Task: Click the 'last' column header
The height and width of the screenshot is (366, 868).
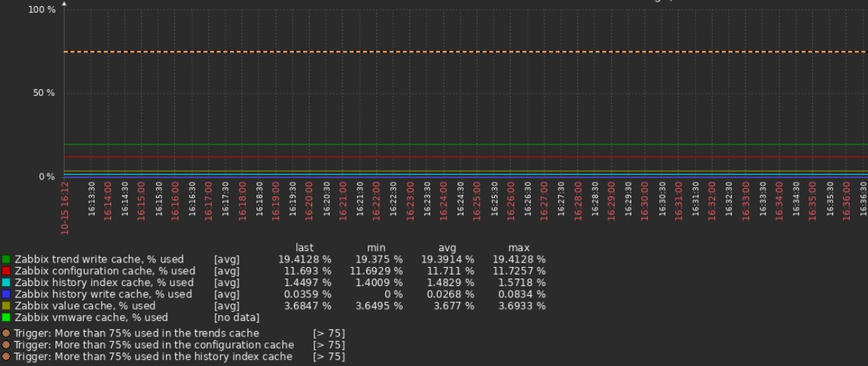Action: click(305, 248)
